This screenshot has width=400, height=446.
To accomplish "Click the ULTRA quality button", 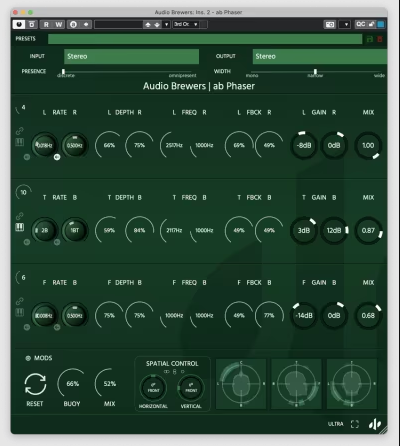I will (335, 424).
